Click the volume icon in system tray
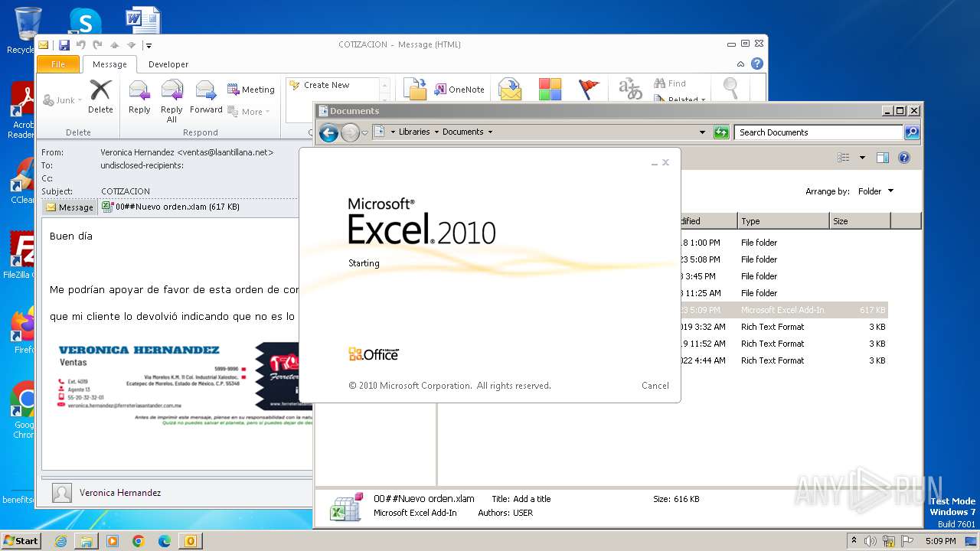The image size is (980, 551). (871, 541)
